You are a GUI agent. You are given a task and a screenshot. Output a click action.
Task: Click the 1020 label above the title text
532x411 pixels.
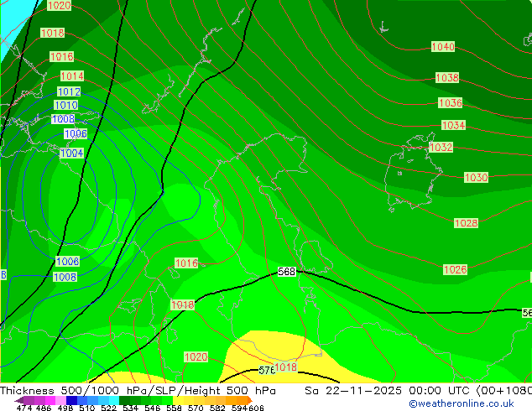pos(196,356)
